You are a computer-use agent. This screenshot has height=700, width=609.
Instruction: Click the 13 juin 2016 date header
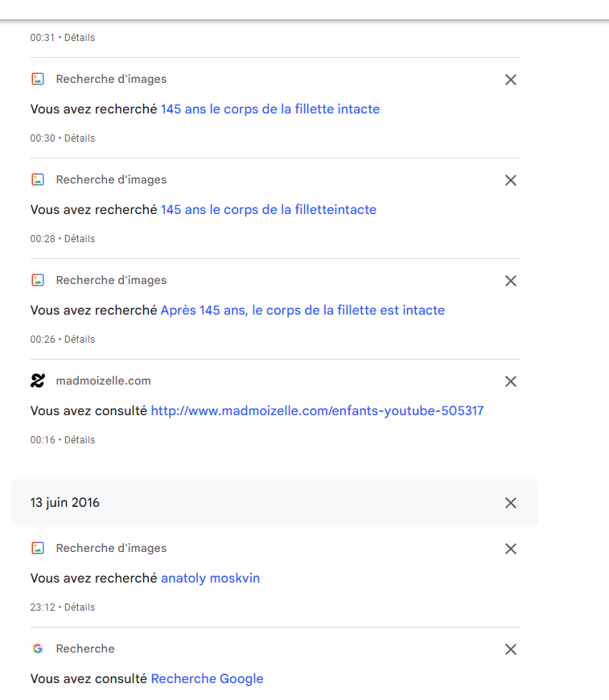[x=65, y=503]
